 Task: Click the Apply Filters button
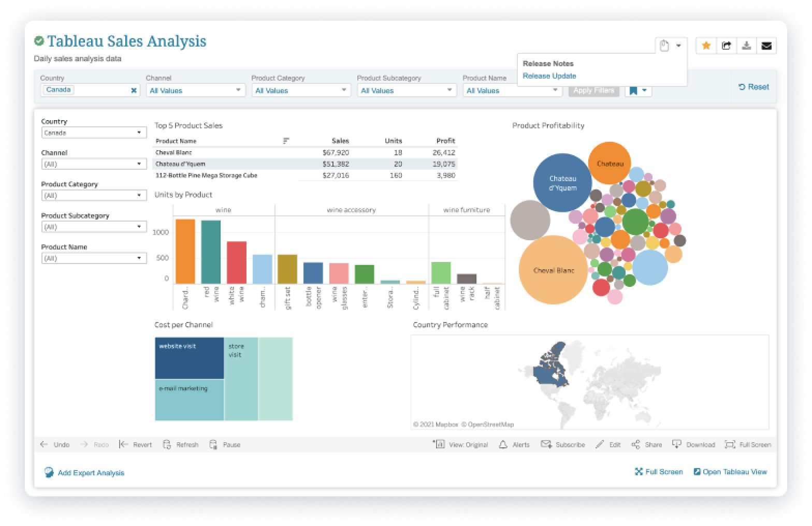(593, 90)
